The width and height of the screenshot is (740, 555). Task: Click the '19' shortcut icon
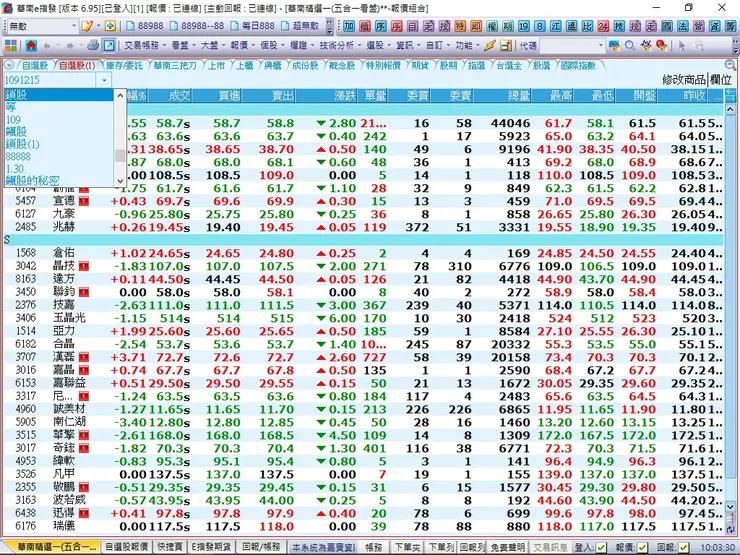pyautogui.click(x=524, y=26)
